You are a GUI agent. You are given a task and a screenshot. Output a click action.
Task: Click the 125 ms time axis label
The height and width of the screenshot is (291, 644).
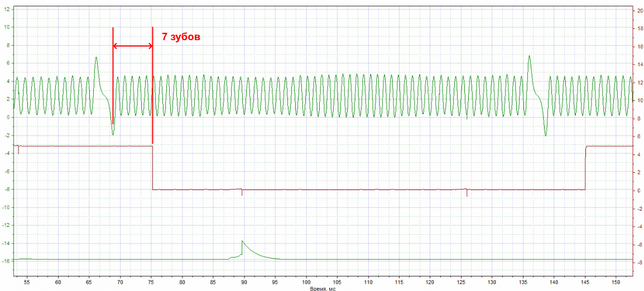pyautogui.click(x=461, y=283)
